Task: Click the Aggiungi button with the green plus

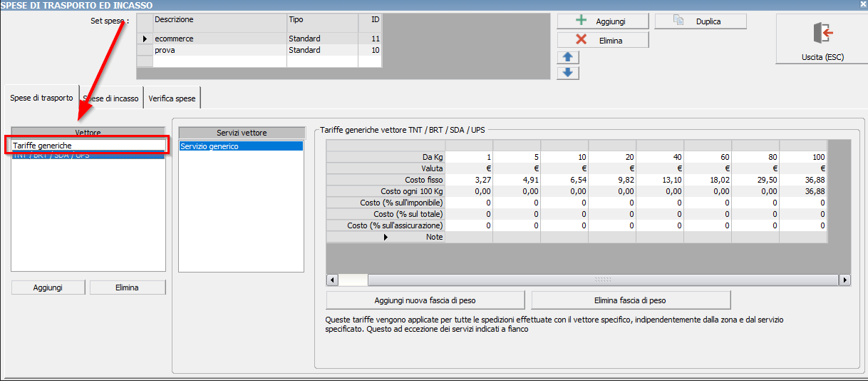Action: 603,21
